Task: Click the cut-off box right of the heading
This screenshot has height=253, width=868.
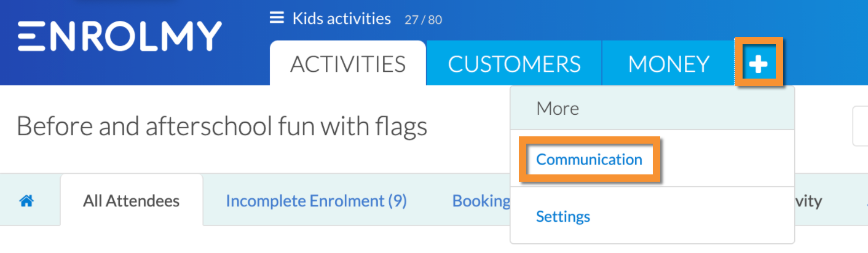Action: click(860, 126)
